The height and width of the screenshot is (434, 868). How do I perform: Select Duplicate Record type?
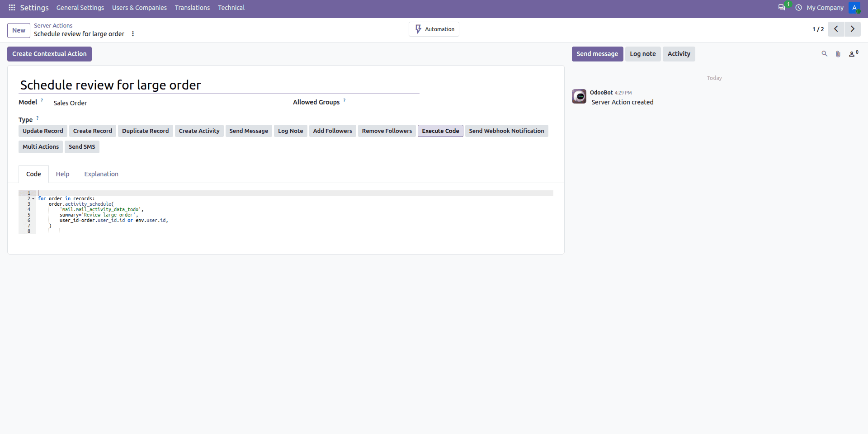[146, 131]
